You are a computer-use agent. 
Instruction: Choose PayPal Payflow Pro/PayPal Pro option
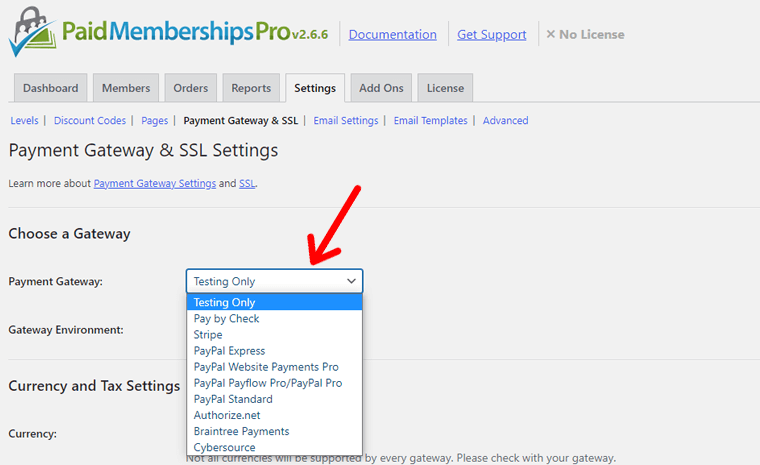[274, 383]
